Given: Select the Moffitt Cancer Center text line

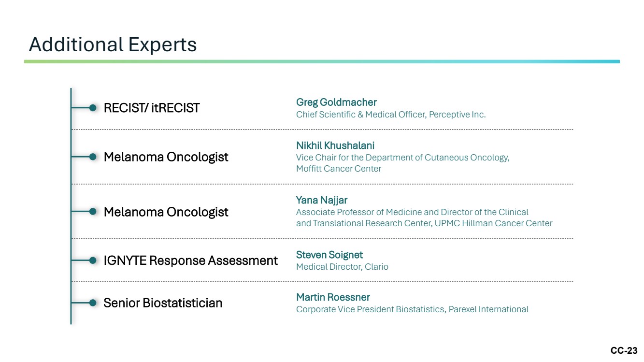Looking at the screenshot, I should 339,169.
